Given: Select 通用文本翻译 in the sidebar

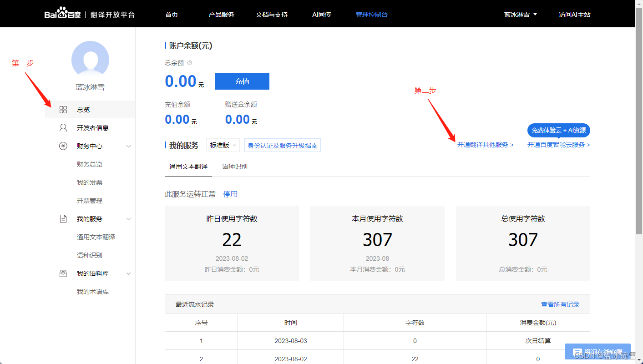Looking at the screenshot, I should click(96, 237).
